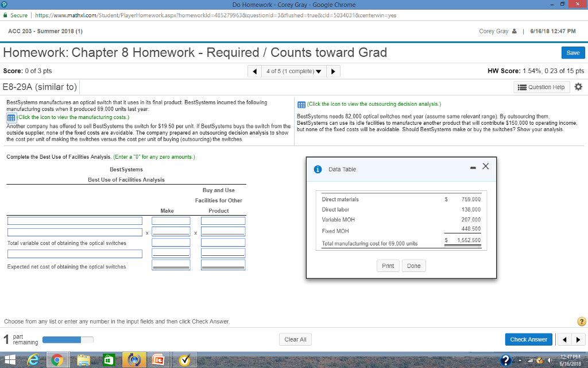
Task: Launch Internet Explorer from taskbar
Action: point(33,360)
